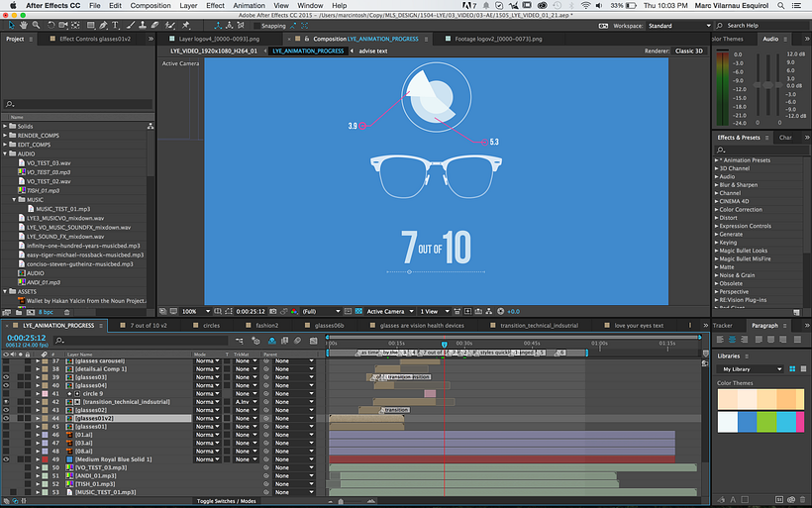Open the 1 View layout dropdown
The width and height of the screenshot is (812, 508).
434,312
